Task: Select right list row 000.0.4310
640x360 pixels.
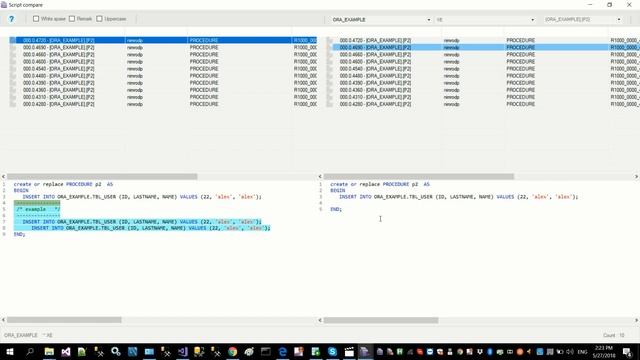Action: [x=483, y=97]
